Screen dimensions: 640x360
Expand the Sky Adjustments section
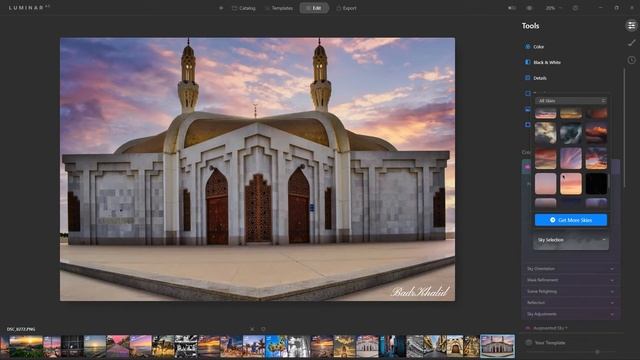point(571,314)
